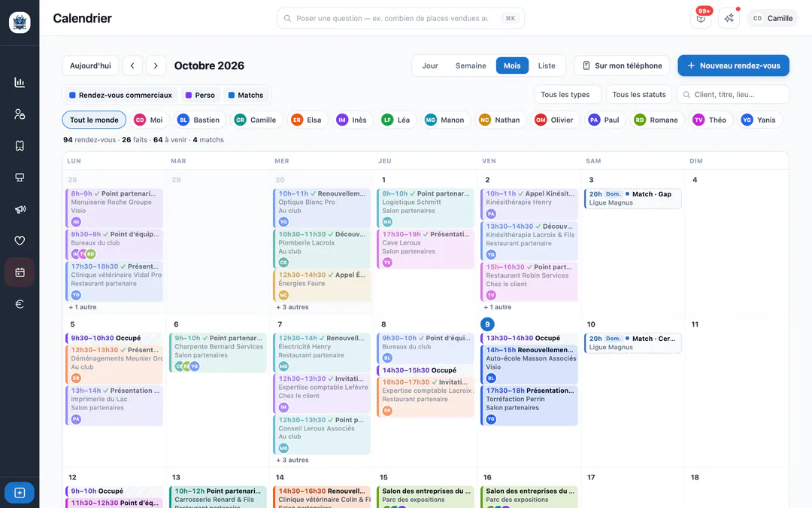Open the statistics chart icon in sidebar
812x508 pixels.
pyautogui.click(x=20, y=83)
